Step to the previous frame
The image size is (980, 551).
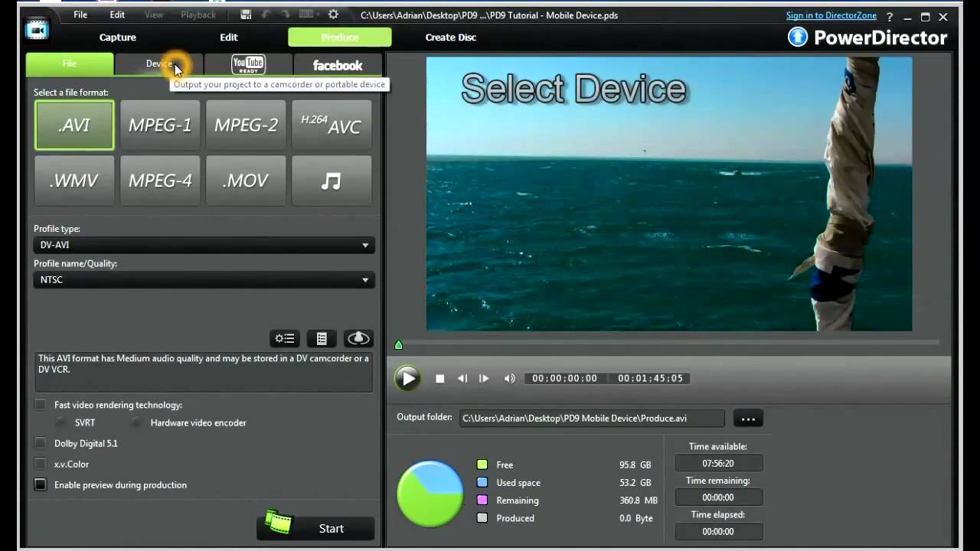coord(462,378)
